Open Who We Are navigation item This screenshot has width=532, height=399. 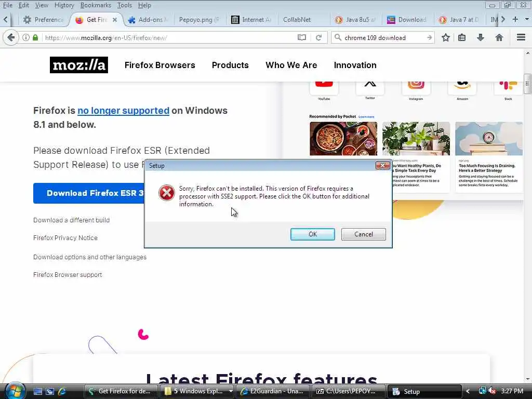pyautogui.click(x=291, y=65)
